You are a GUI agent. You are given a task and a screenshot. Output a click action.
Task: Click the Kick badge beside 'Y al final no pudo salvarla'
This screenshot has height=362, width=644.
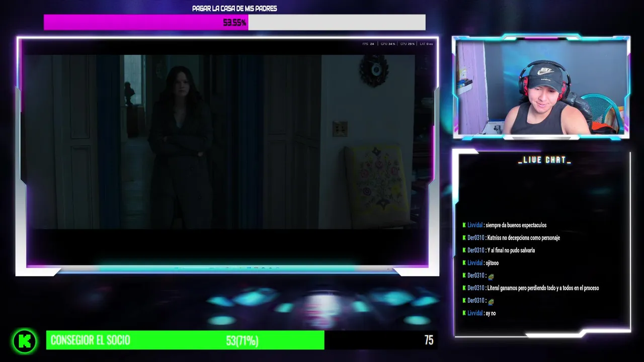pos(464,250)
